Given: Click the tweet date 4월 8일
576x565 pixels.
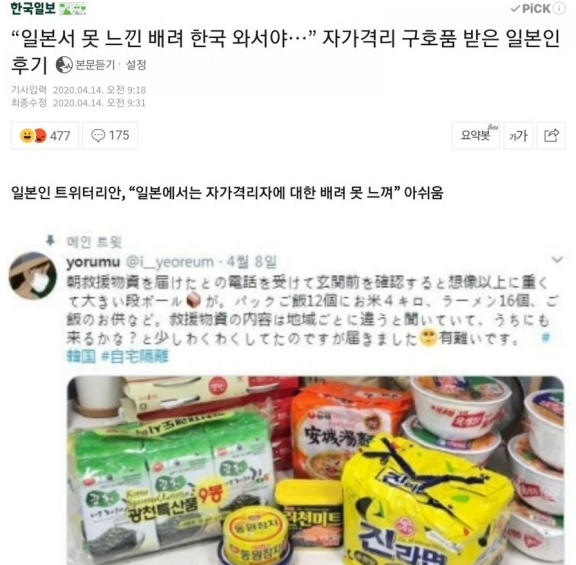Looking at the screenshot, I should pos(252,262).
